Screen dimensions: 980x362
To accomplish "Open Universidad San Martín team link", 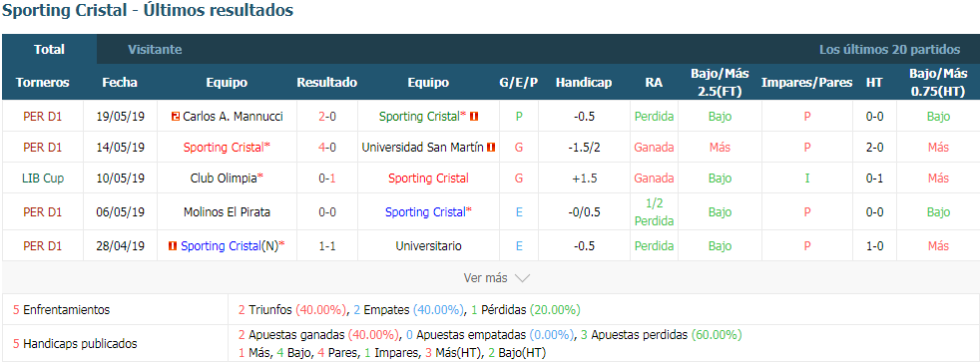I will [422, 148].
